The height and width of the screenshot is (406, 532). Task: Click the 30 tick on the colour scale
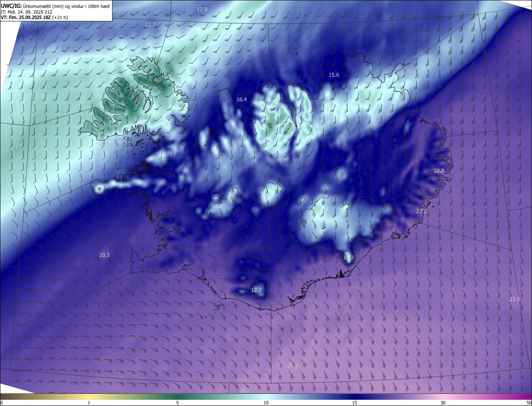[443, 403]
